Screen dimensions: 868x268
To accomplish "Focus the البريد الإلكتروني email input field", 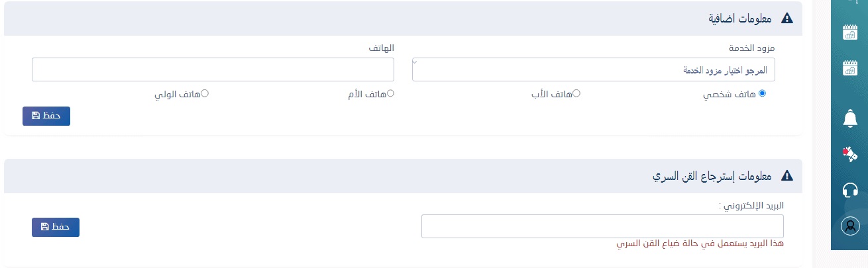I will pos(602,226).
